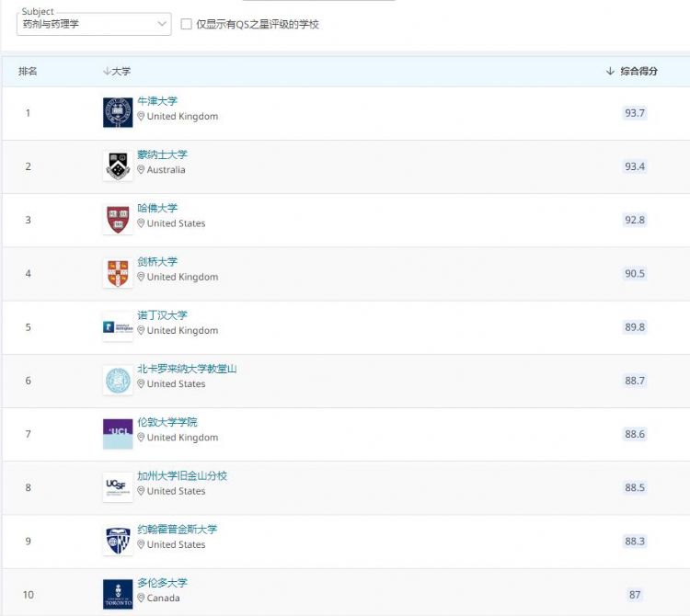Viewport: 690px width, 616px height.
Task: Click the Monash University shield logo
Action: point(118,165)
